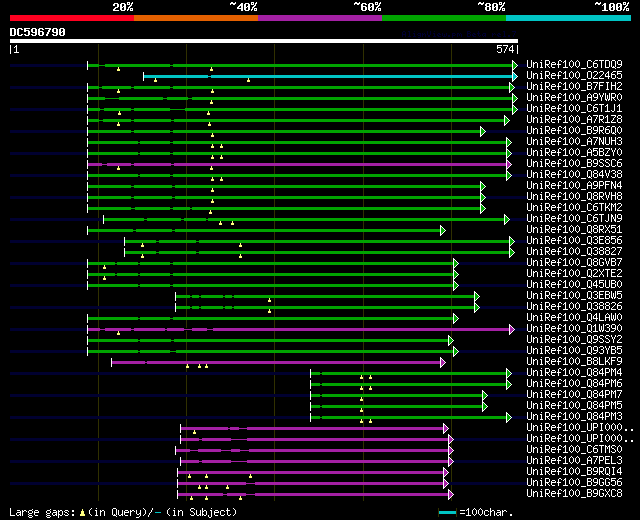Pick the UniRef100_Q3EBW5 hit name
Screen dimensions: 640x520
[574, 296]
